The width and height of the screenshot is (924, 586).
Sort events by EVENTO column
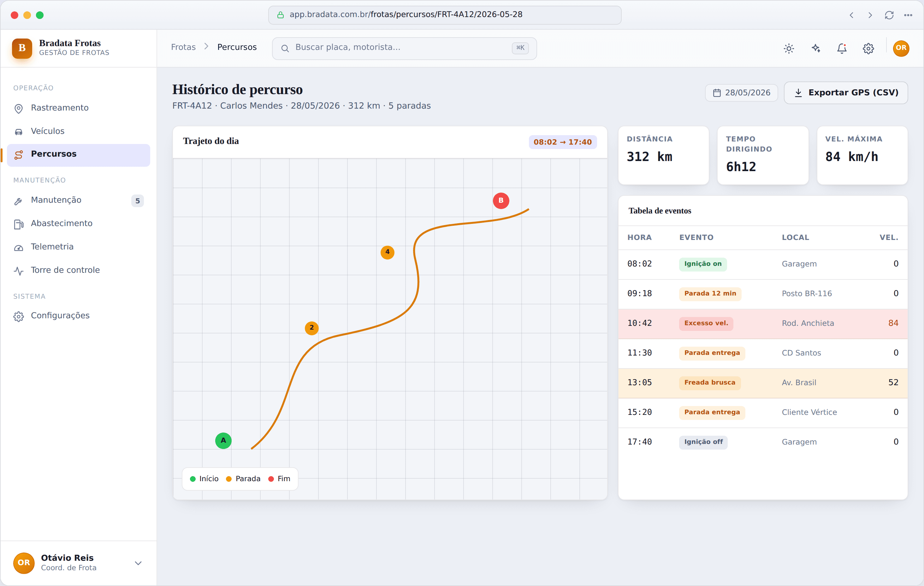click(x=696, y=238)
